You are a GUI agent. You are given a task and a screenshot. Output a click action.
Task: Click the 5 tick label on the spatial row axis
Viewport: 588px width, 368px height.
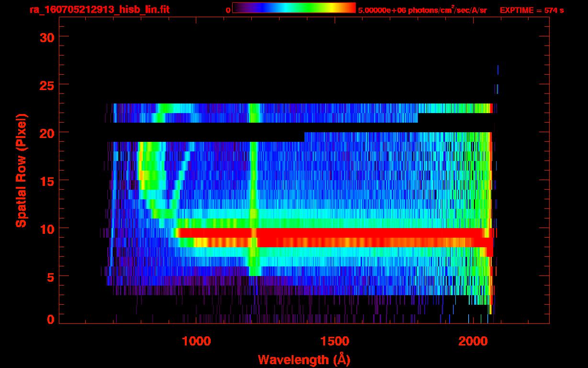(49, 276)
